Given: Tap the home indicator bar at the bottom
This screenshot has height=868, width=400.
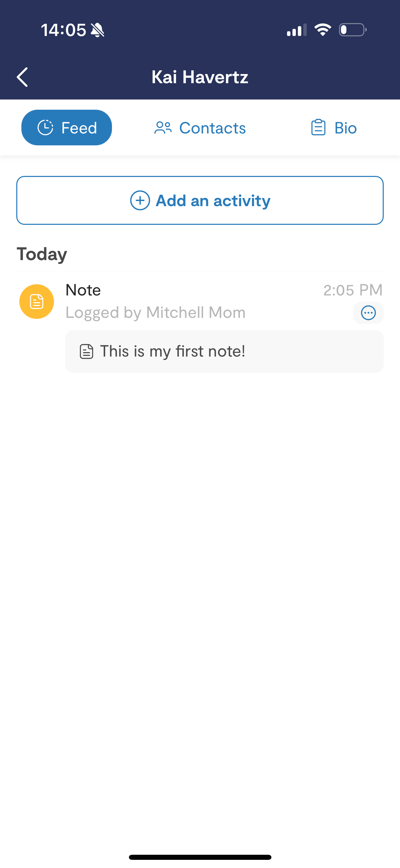Looking at the screenshot, I should coord(200,857).
